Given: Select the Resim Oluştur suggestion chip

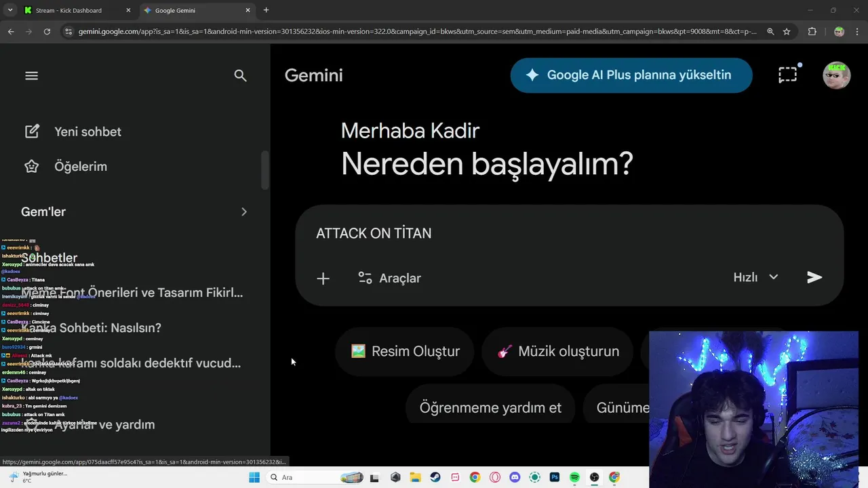Looking at the screenshot, I should [x=405, y=352].
